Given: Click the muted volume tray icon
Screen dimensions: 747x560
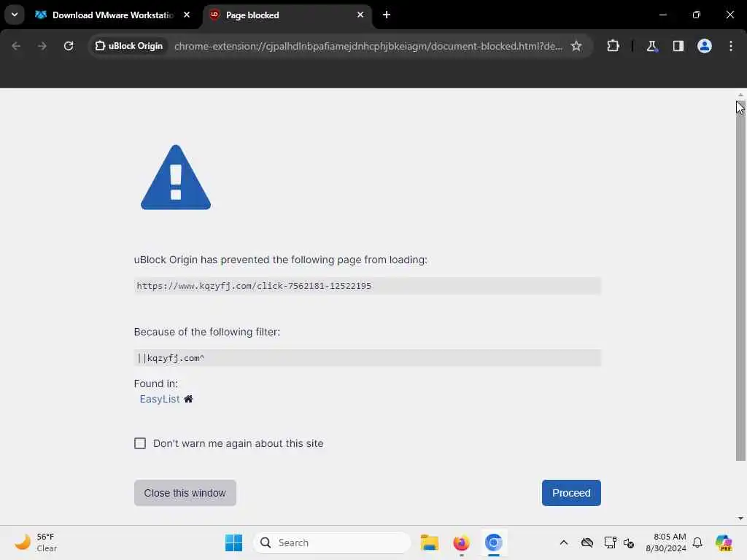Looking at the screenshot, I should tap(628, 542).
